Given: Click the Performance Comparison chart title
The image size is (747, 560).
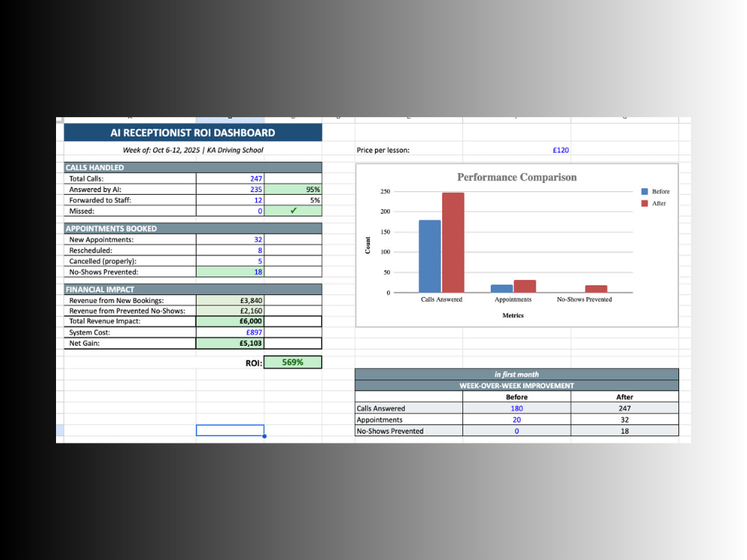Looking at the screenshot, I should [517, 177].
